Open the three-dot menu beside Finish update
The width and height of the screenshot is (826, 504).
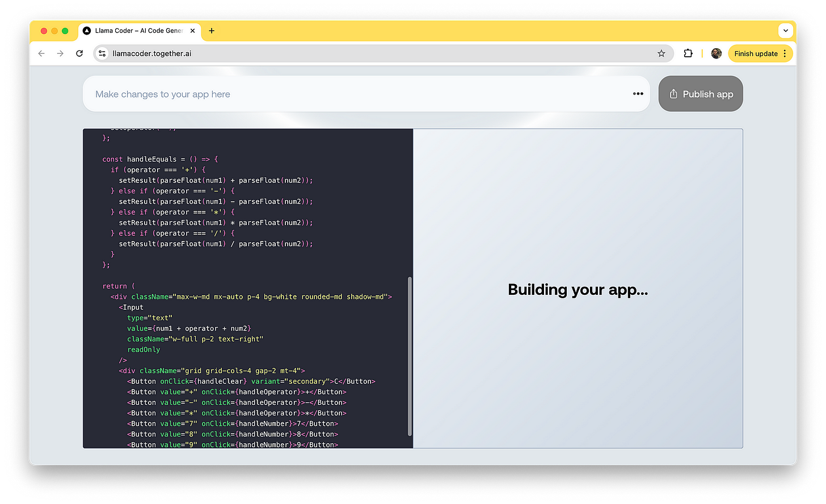785,53
